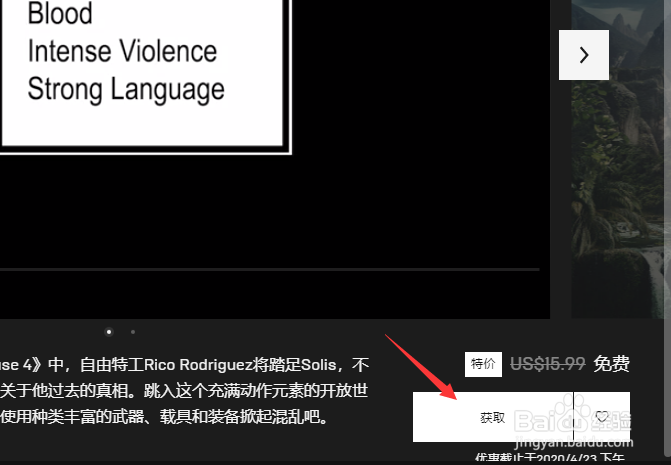Click the description line mentioning Rico Rodriguez
The width and height of the screenshot is (671, 465).
click(184, 365)
